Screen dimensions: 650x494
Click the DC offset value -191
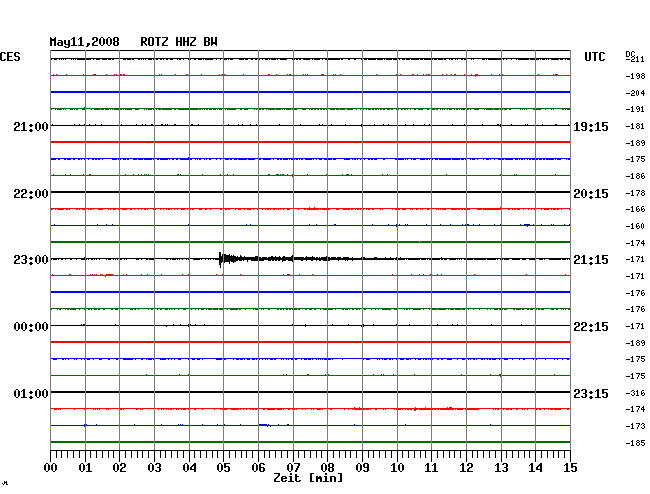(x=635, y=109)
